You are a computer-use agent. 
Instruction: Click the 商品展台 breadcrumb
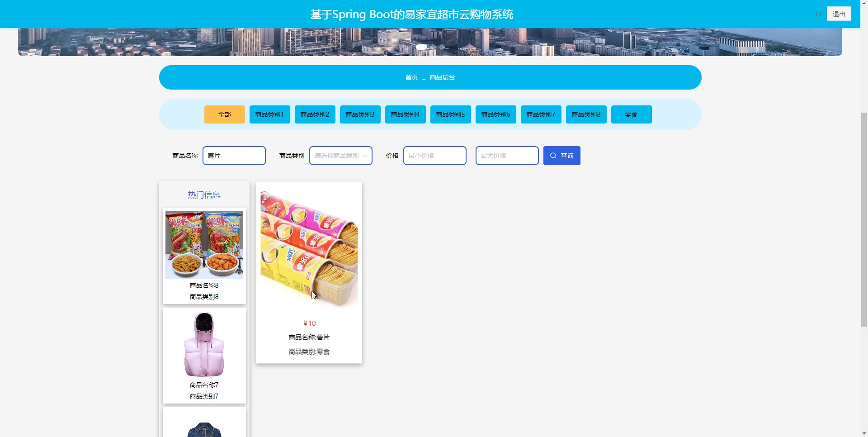[442, 77]
